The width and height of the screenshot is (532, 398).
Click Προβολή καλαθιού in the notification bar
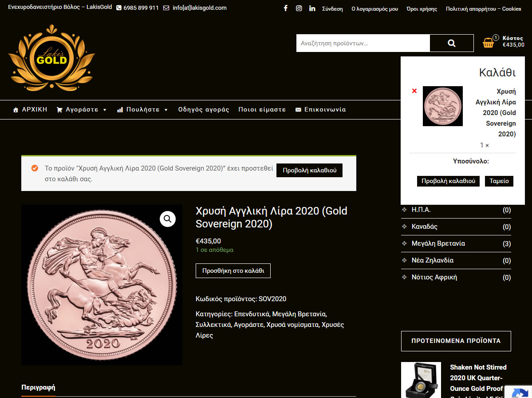[x=309, y=171]
